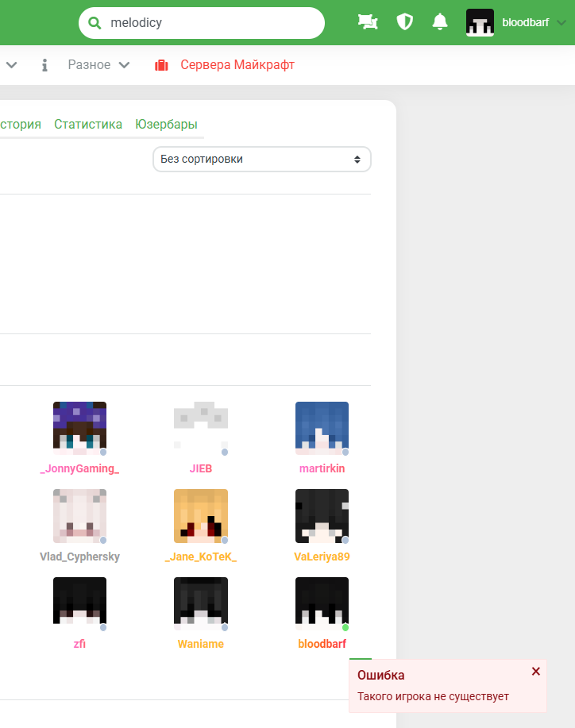Viewport: 575px width, 728px height.
Task: Open the zfi profile link
Action: click(80, 644)
